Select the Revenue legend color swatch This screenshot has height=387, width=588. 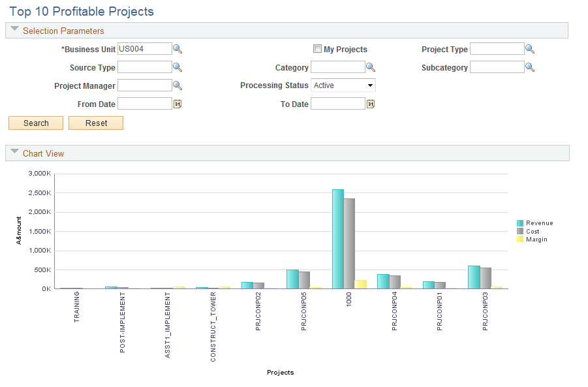521,222
